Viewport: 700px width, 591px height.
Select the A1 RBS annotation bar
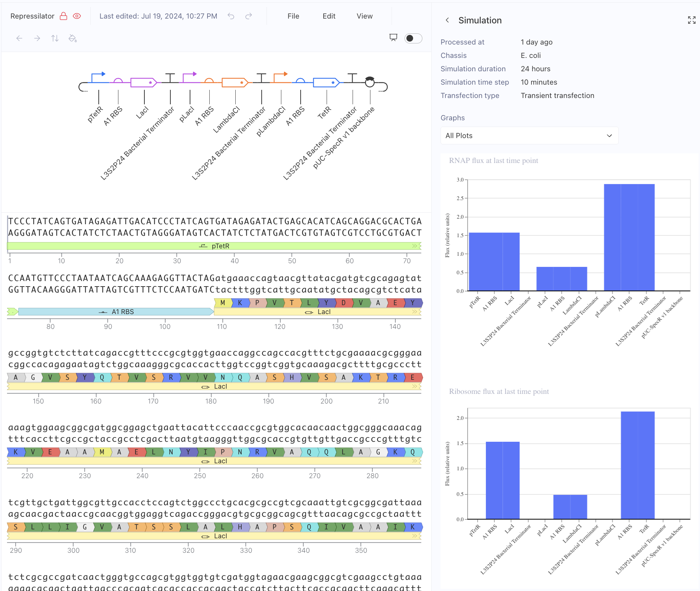click(x=116, y=312)
